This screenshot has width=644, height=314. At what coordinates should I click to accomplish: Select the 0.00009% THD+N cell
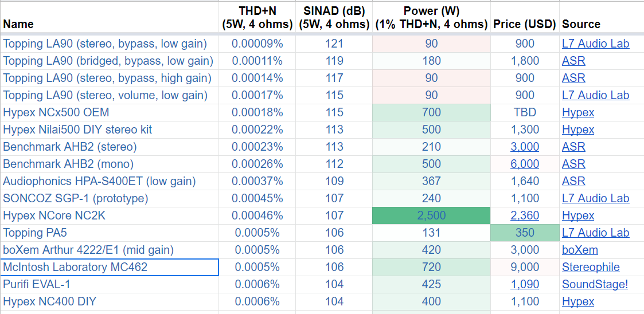[257, 44]
